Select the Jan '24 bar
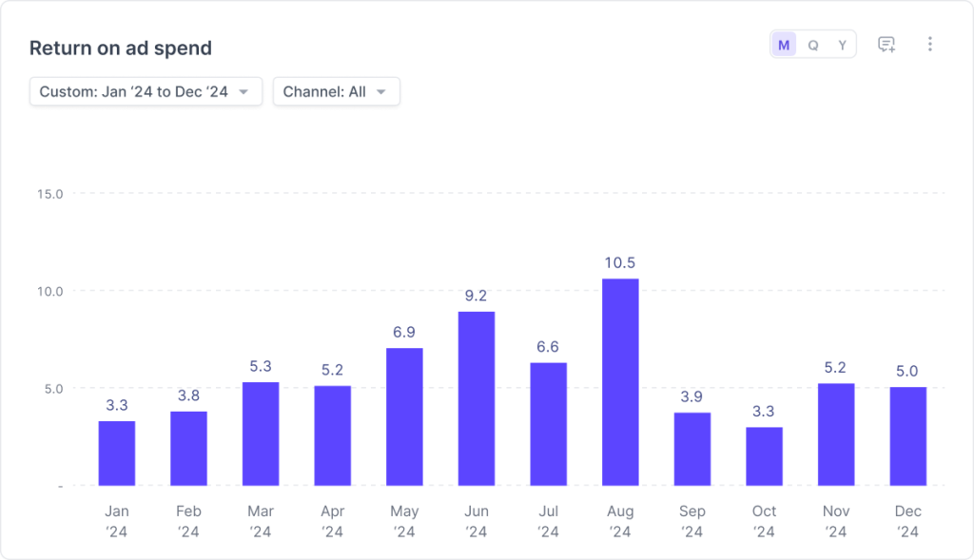This screenshot has height=560, width=974. coord(117,454)
